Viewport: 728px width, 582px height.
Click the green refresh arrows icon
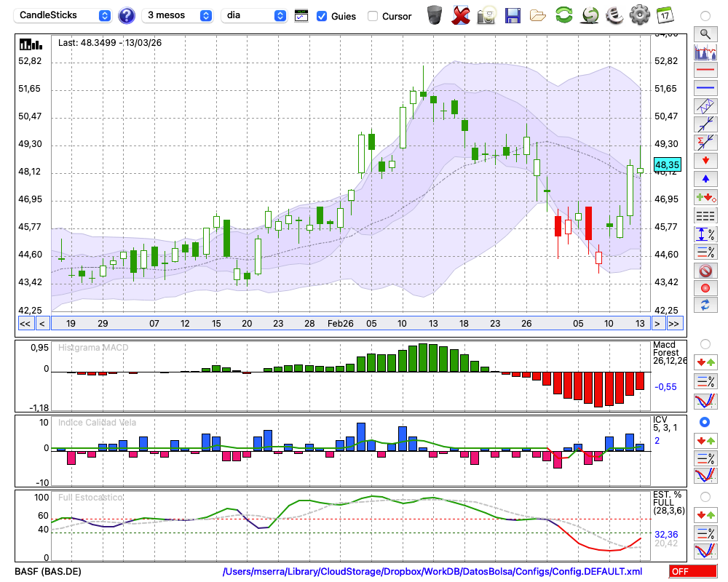point(563,15)
